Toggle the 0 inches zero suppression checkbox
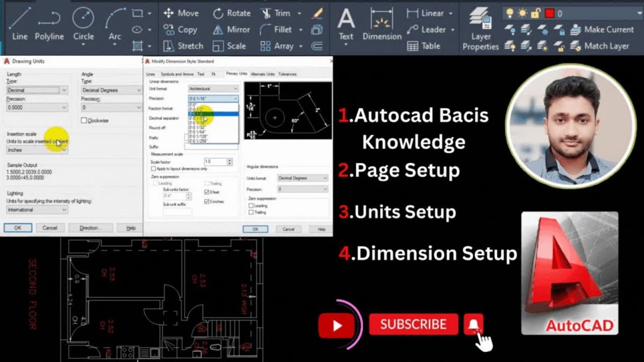This screenshot has width=644, height=362. coord(207,201)
